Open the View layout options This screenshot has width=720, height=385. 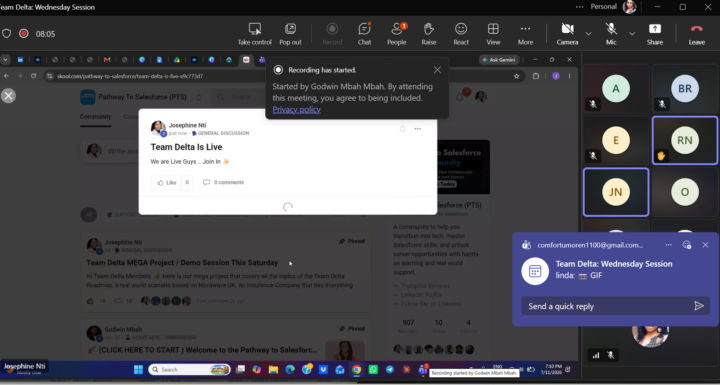(x=493, y=34)
